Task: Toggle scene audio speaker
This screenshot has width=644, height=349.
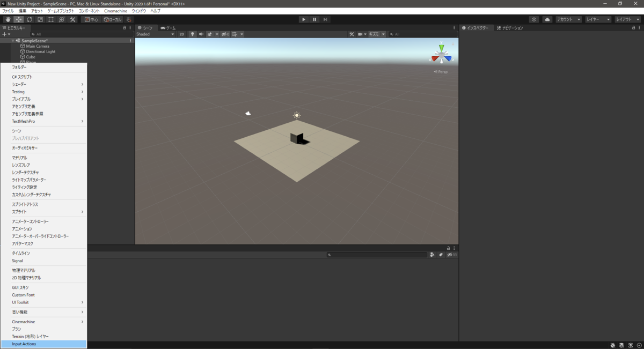Action: pyautogui.click(x=201, y=34)
